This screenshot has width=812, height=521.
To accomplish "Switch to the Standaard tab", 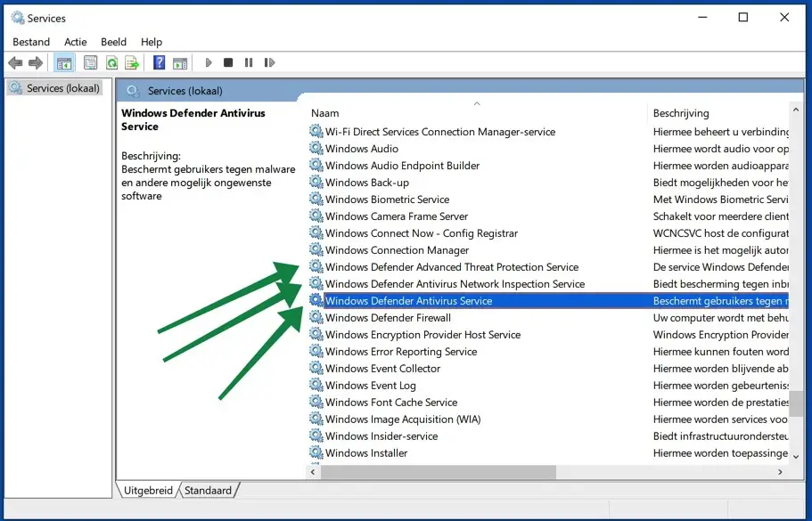I will [x=209, y=491].
